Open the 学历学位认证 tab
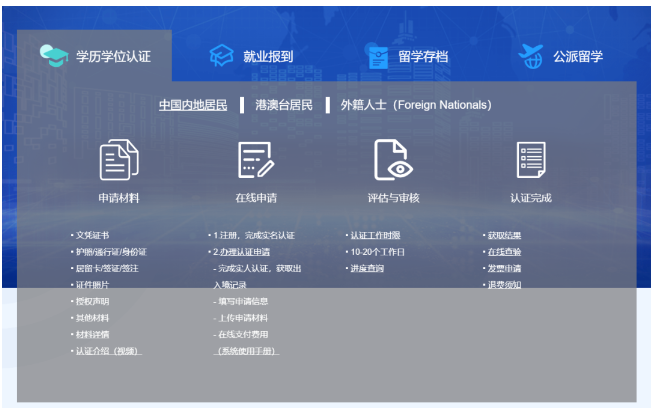The height and width of the screenshot is (412, 654). 95,56
